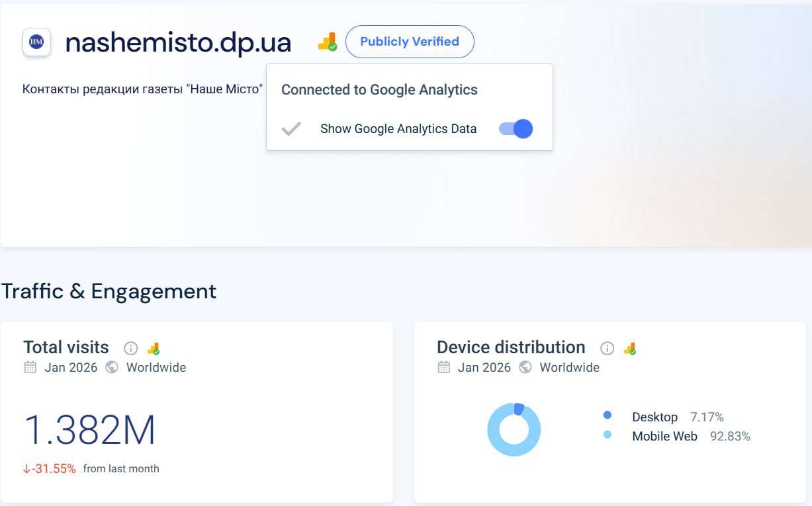Screen dimensions: 812x506
Task: Open the Device distribution info icon
Action: (607, 348)
